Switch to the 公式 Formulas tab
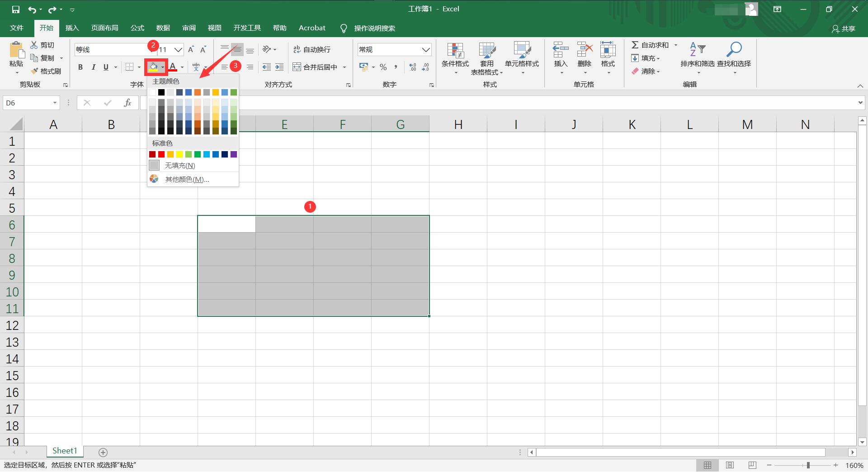The height and width of the screenshot is (472, 868). click(137, 28)
